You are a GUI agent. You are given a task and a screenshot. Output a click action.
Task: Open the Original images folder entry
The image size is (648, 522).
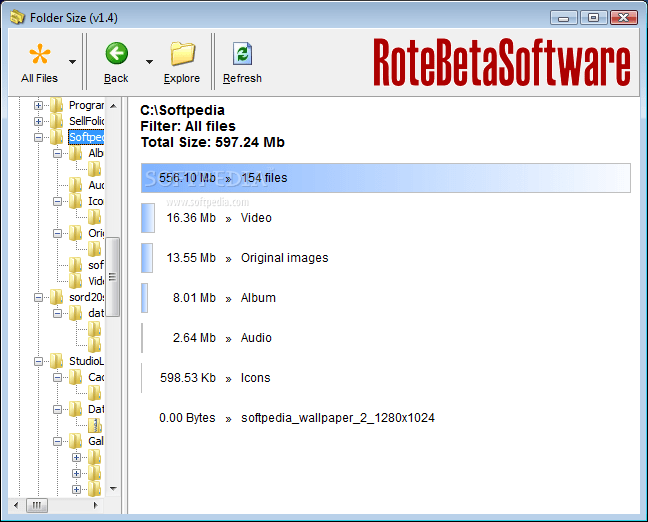click(285, 258)
